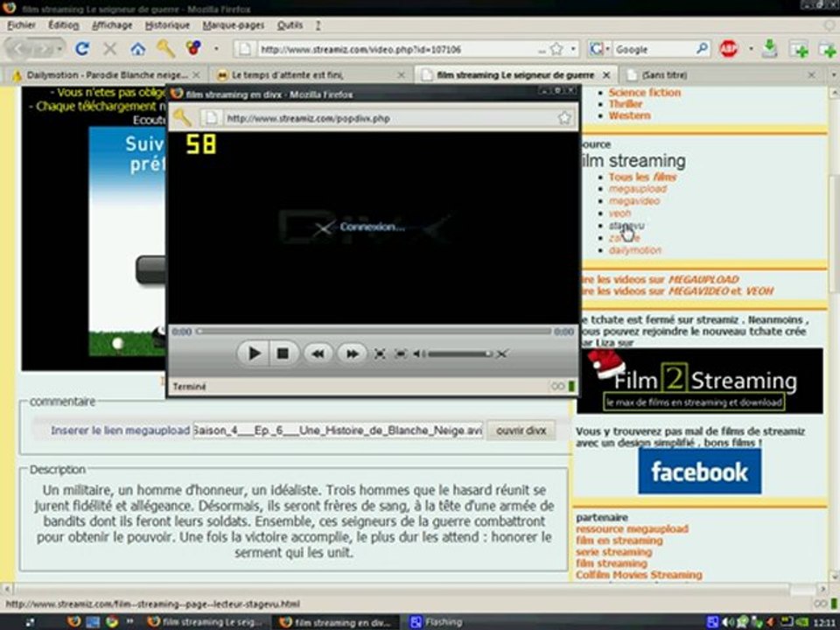Close the film streaming Le seigneur de guerre tab
The height and width of the screenshot is (630, 840).
point(606,75)
